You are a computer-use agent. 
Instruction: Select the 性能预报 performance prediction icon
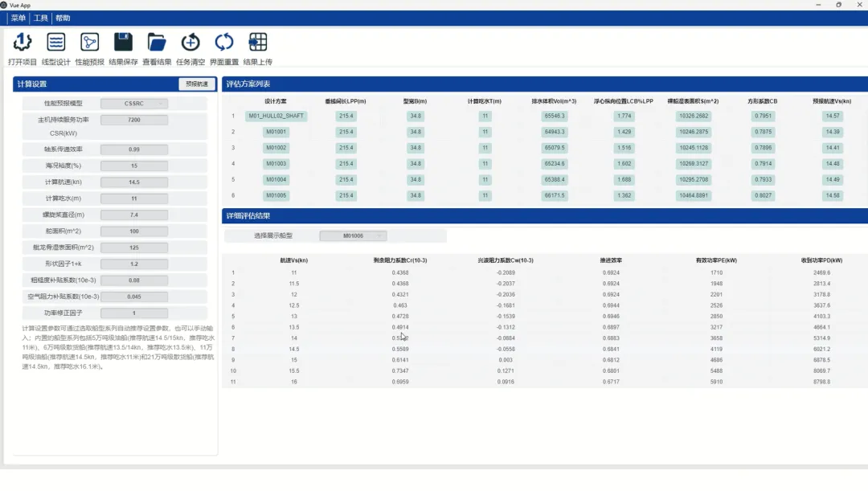pos(90,42)
